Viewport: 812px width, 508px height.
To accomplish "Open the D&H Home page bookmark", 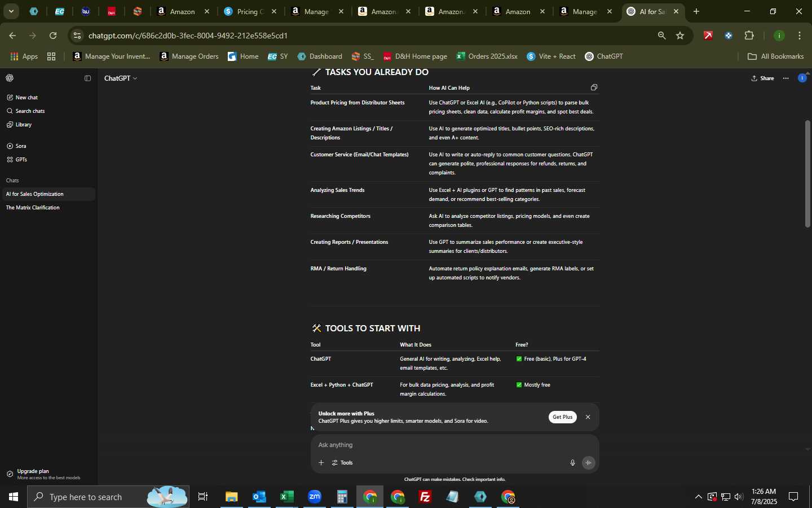I will [415, 56].
